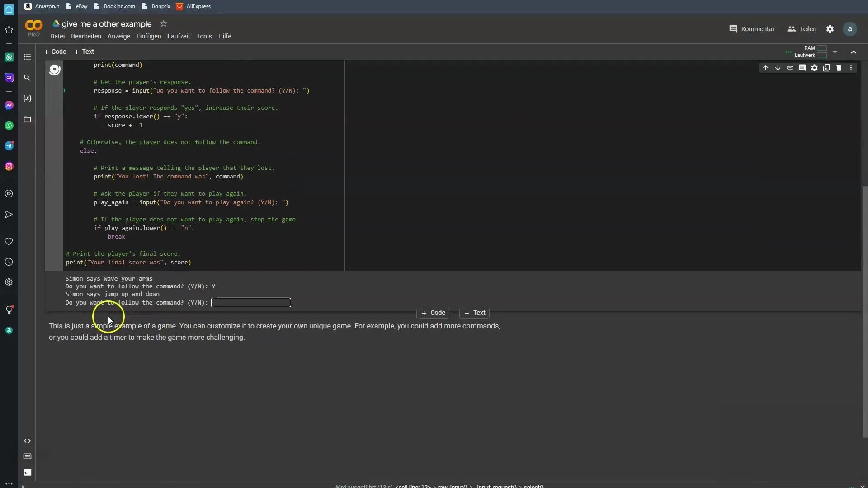Click the Colab PRO icon top left
868x488 pixels.
[x=34, y=28]
